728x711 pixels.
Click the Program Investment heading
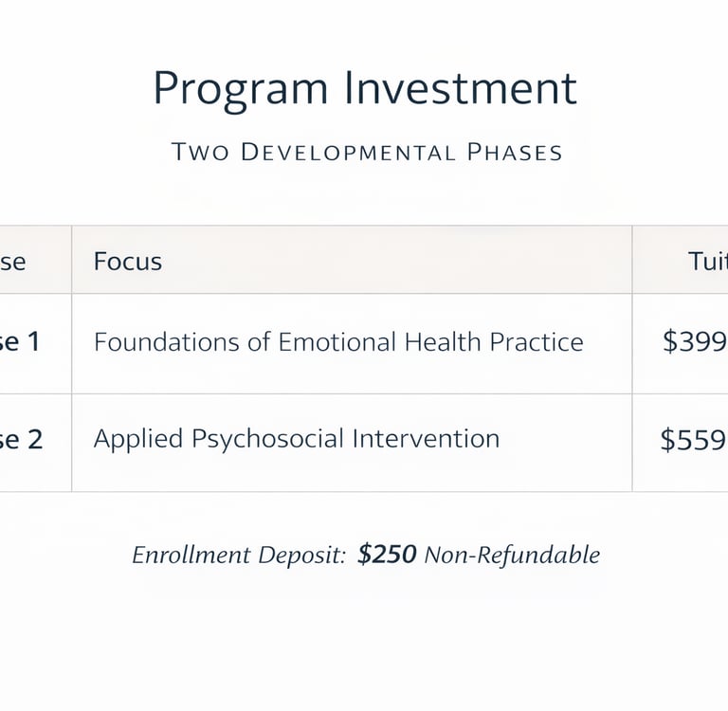[x=364, y=89]
